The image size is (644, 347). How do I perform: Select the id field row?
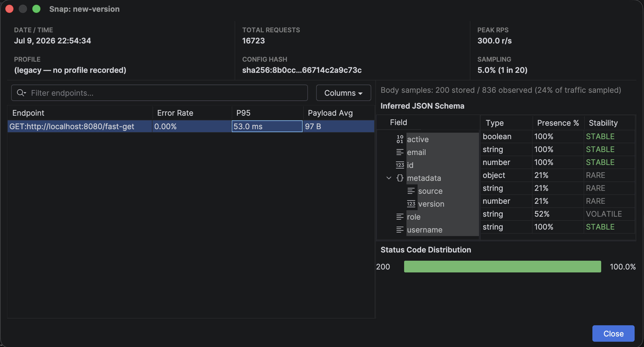pyautogui.click(x=443, y=165)
